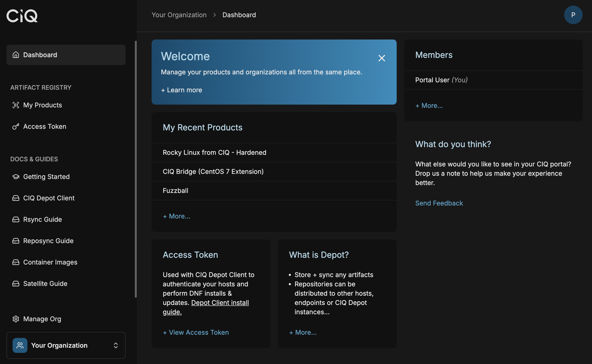Screen dimensions: 592x364
Task: Click Your Organization breadcrumb link
Action: (x=179, y=15)
